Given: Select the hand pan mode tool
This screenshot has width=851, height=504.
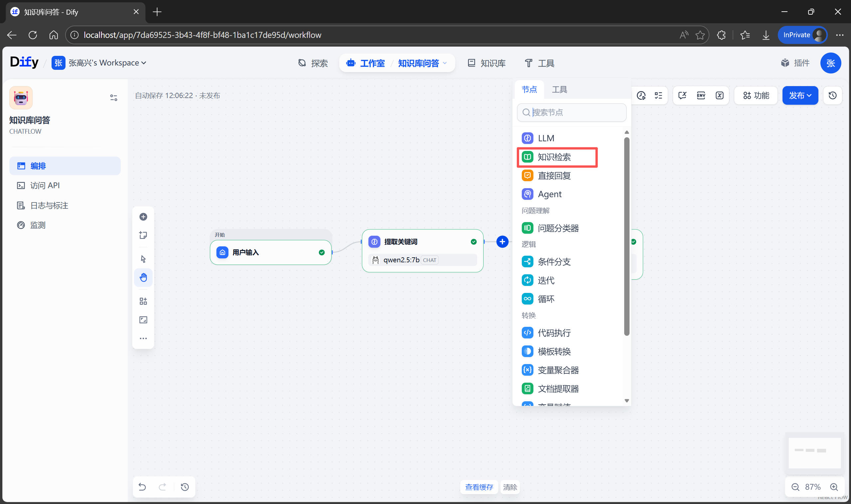Looking at the screenshot, I should tap(143, 278).
